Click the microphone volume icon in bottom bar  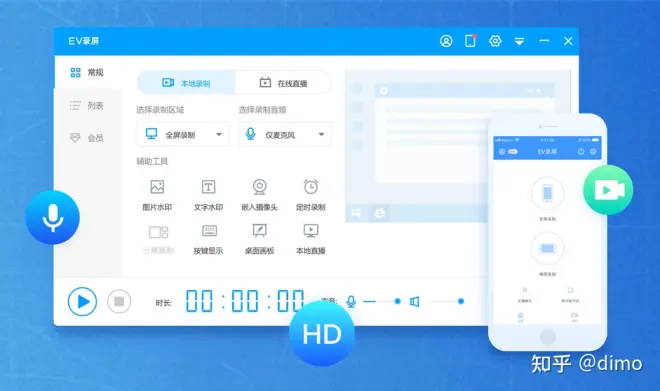click(351, 301)
